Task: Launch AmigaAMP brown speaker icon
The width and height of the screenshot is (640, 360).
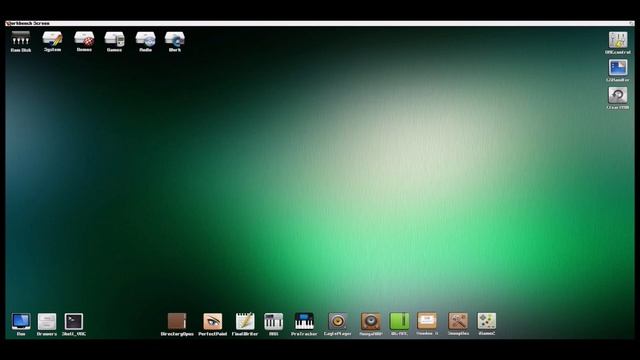Action: click(x=371, y=321)
